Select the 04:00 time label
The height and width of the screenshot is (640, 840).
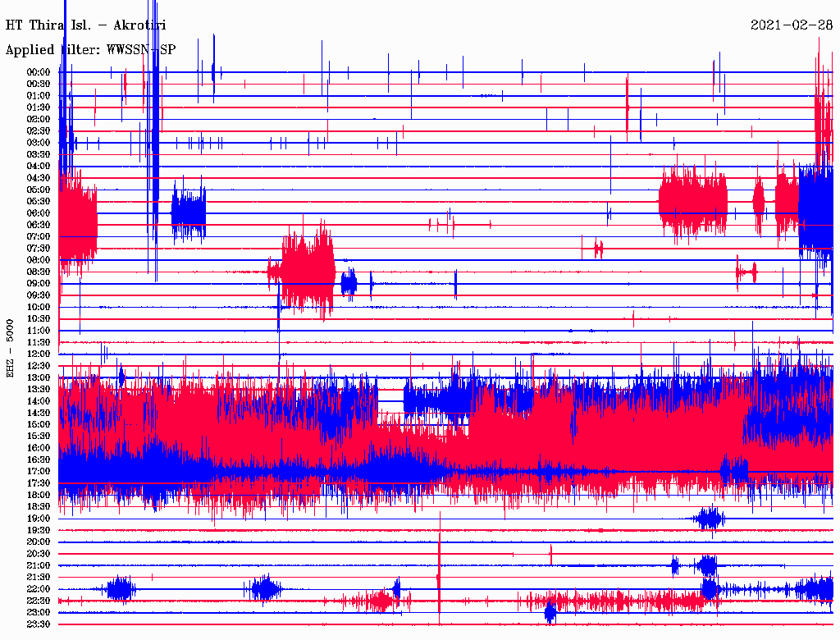pos(39,167)
